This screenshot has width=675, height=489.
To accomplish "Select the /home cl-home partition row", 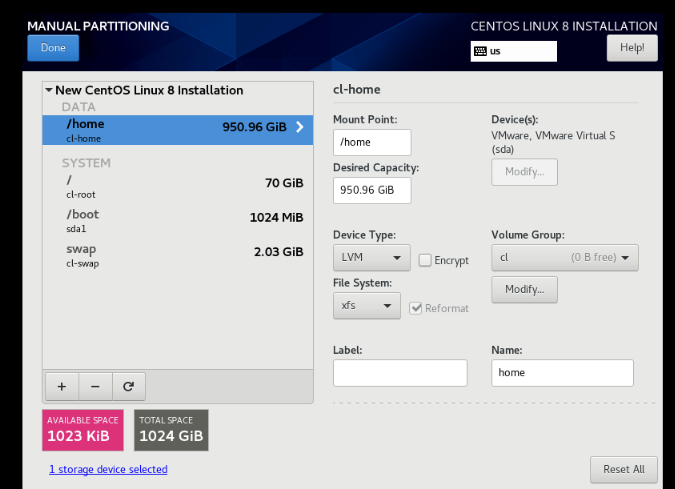I will pos(177,130).
